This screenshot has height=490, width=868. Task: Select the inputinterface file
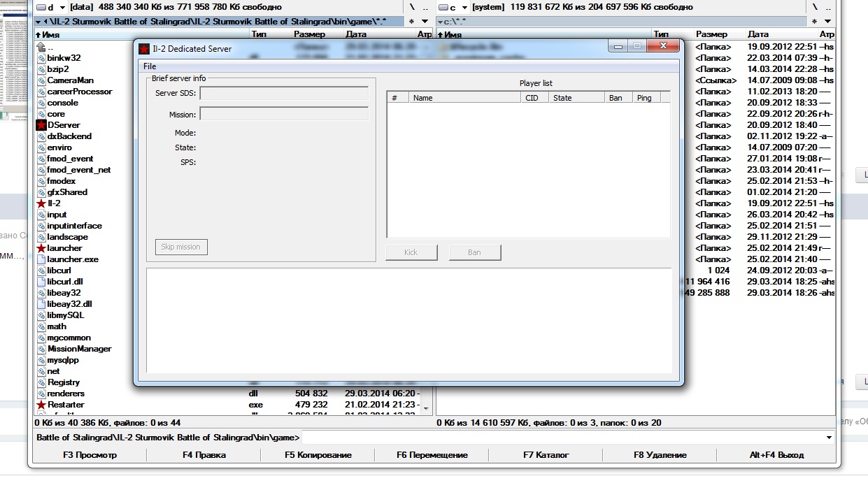point(75,226)
